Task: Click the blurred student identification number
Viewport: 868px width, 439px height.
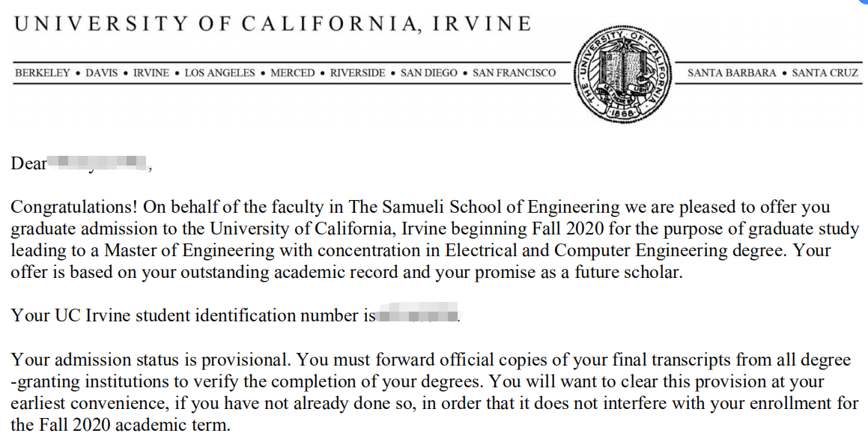Action: click(x=417, y=316)
